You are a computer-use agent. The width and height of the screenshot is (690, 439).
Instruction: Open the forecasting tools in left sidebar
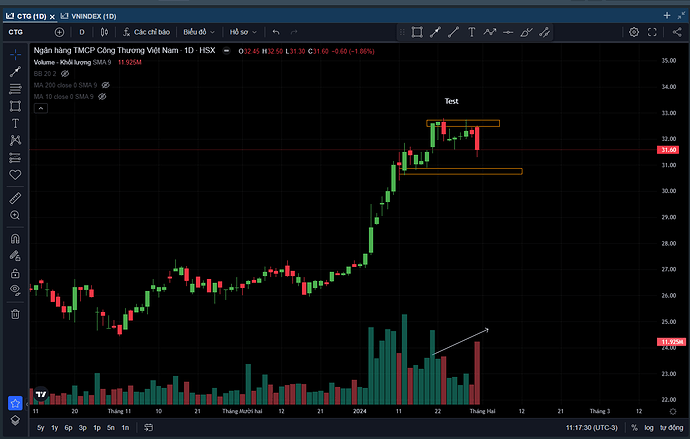click(15, 157)
